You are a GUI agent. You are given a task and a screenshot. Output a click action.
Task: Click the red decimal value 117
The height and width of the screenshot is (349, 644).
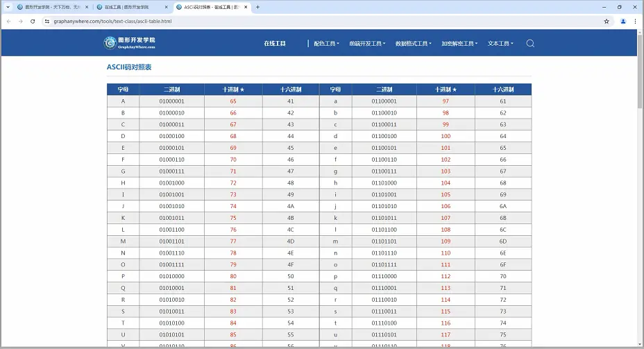446,334
